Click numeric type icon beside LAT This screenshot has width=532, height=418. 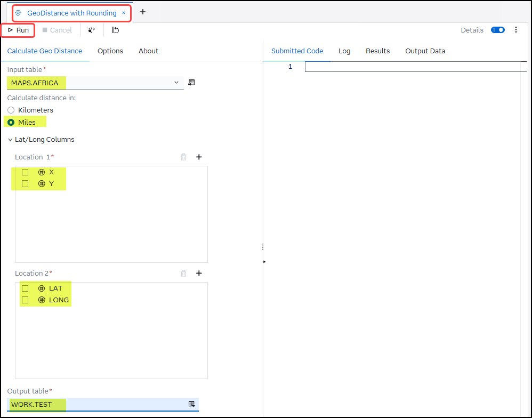(42, 288)
